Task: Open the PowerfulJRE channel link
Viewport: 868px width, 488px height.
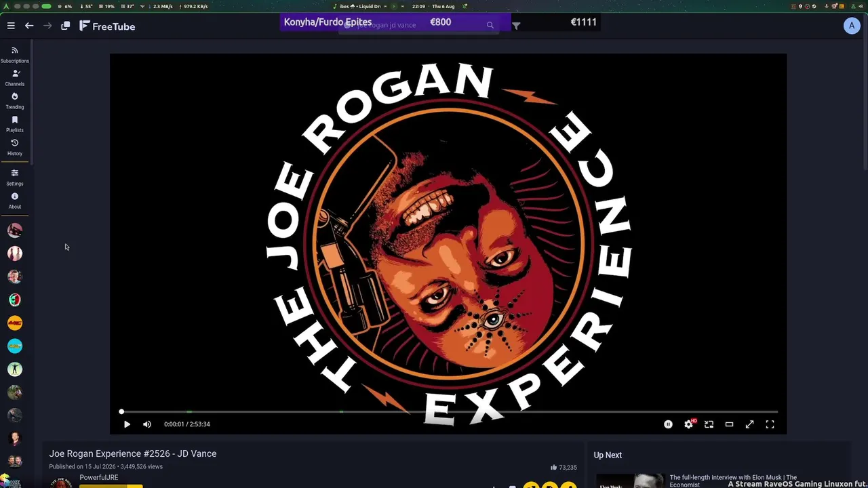Action: click(x=99, y=477)
